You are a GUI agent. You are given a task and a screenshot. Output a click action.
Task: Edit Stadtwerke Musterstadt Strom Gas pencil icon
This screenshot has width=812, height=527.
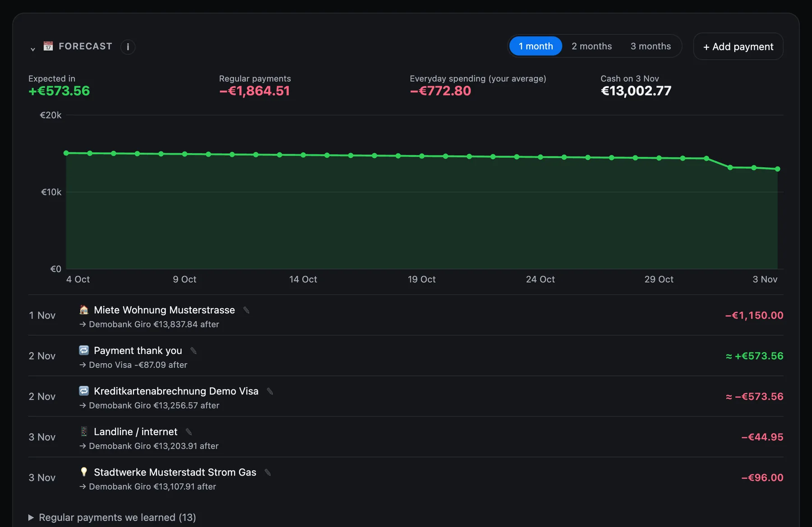pyautogui.click(x=268, y=472)
